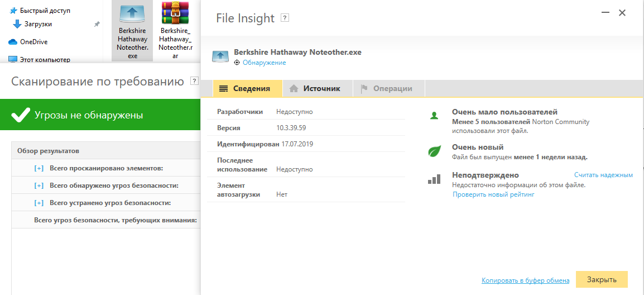Click the Недоступно value beside Последнее использование
The image size is (644, 295).
(x=295, y=169)
